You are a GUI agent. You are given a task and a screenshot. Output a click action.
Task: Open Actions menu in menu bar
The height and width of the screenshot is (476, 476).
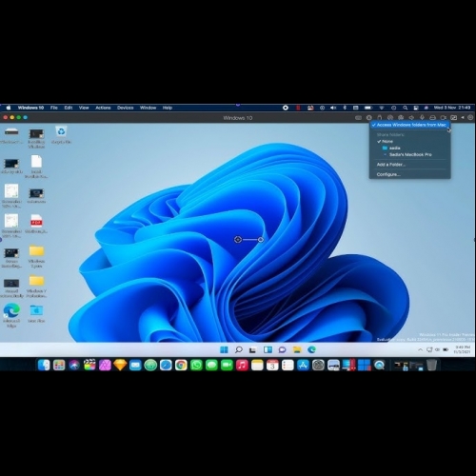point(103,108)
